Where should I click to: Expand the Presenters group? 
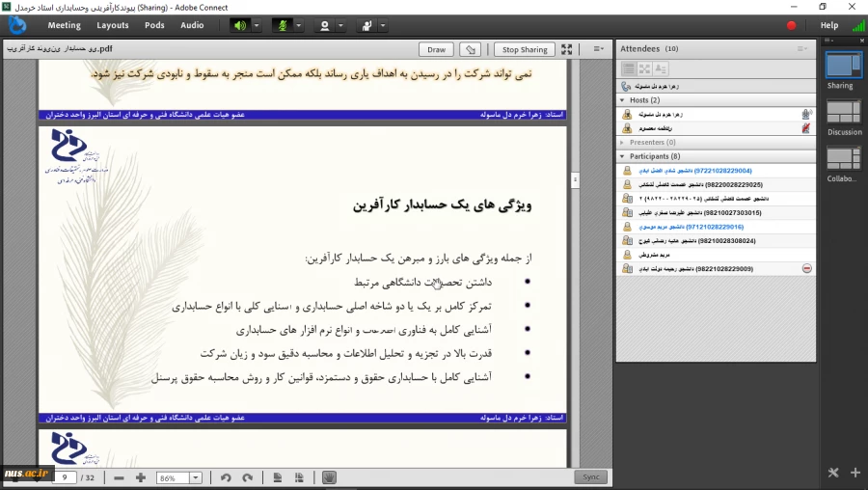tap(623, 142)
